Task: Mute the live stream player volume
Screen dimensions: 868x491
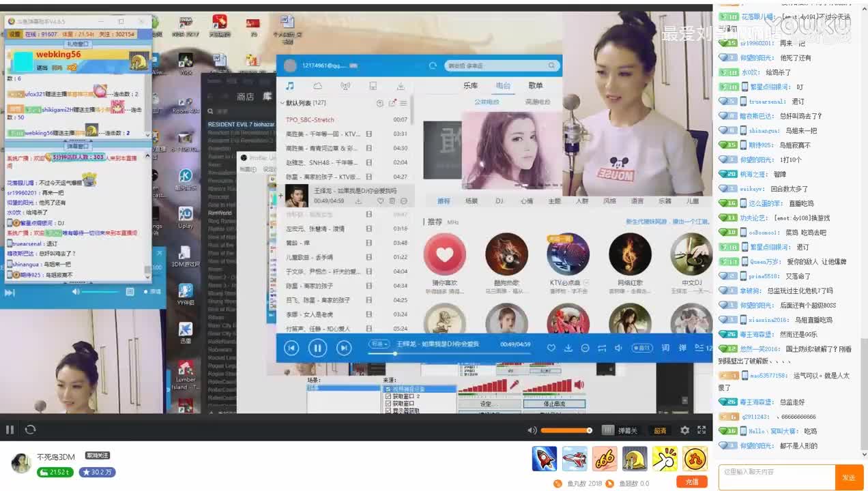Action: click(x=532, y=430)
